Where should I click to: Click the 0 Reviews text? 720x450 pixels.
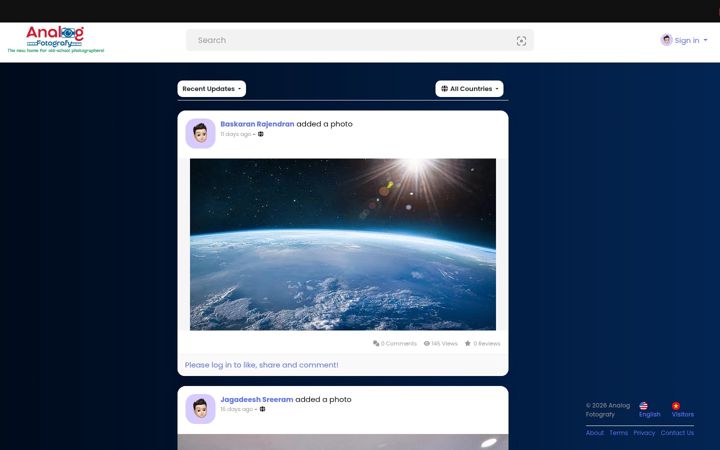click(x=487, y=343)
